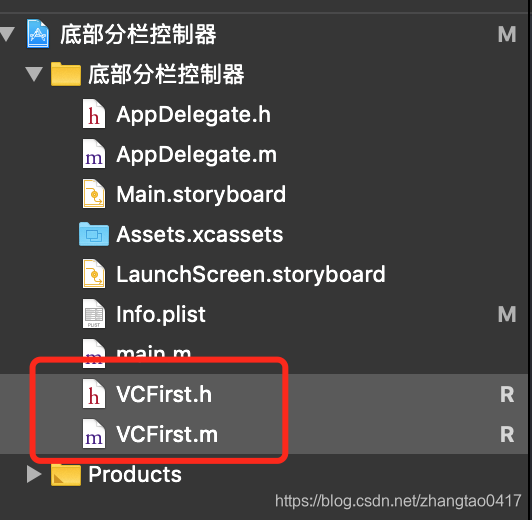The image size is (532, 520).
Task: Click the Info.plist file icon
Action: tap(94, 314)
